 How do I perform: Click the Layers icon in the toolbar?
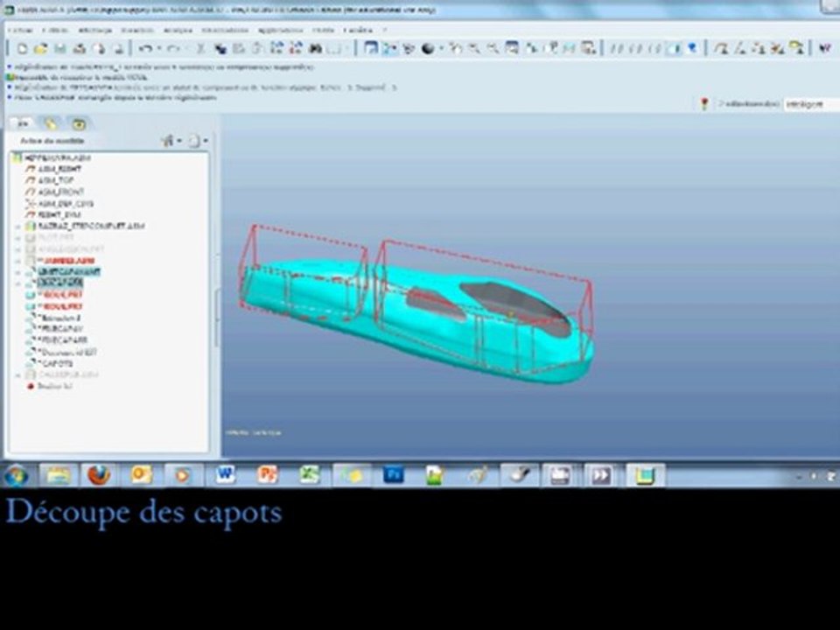pos(570,49)
